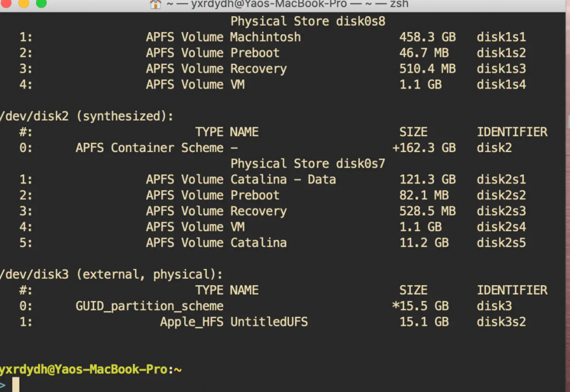Click the 'SIZE' column header under disk2
The height and width of the screenshot is (392, 570).
click(414, 132)
